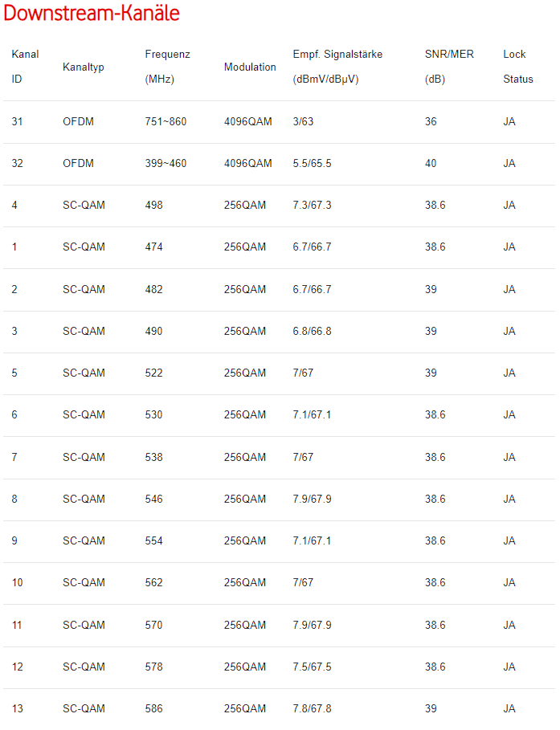Select the SNR value 40 cell
Screen dimensions: 560x730
click(431, 164)
